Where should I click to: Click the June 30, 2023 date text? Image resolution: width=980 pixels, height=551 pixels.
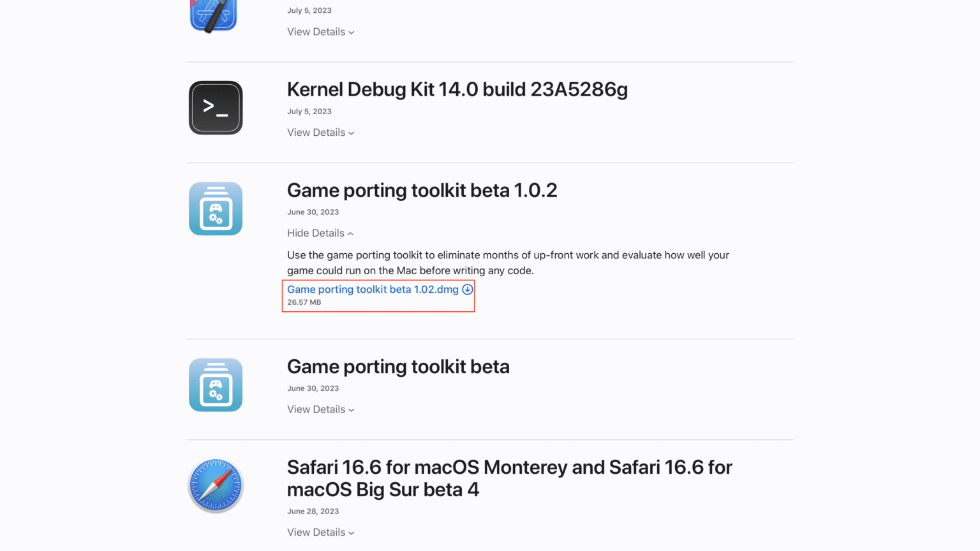(x=313, y=212)
